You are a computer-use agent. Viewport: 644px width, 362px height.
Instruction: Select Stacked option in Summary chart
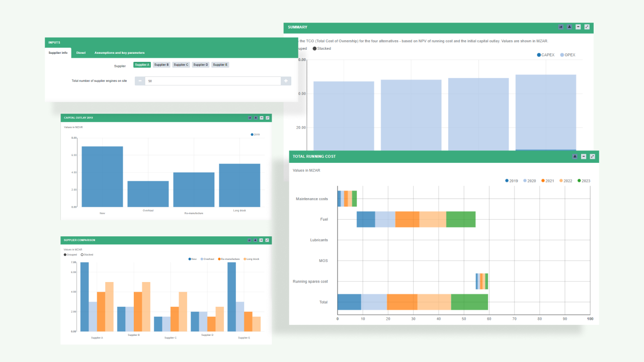(x=322, y=49)
